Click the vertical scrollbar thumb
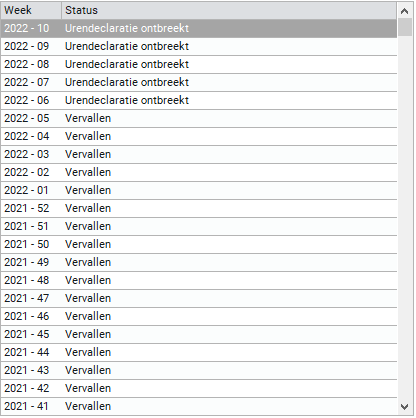This screenshot has height=418, width=416. pyautogui.click(x=405, y=27)
